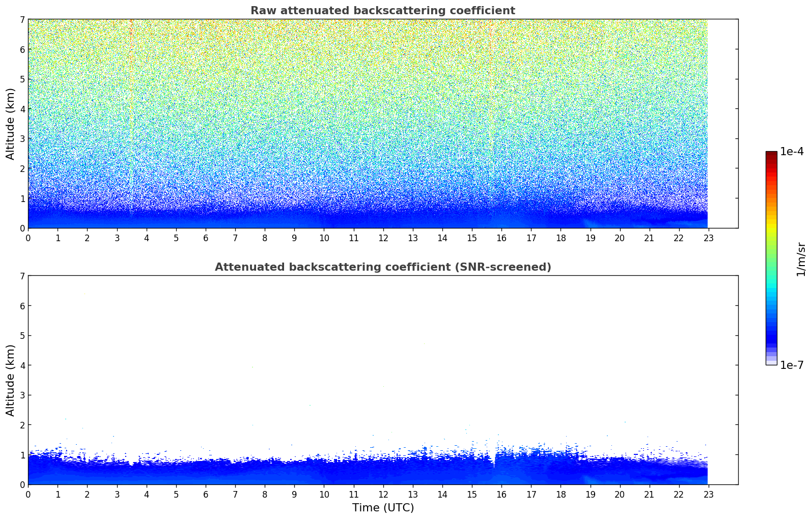Click the bottom plot's x-axis tick '16'
812x519 pixels.
tap(501, 494)
